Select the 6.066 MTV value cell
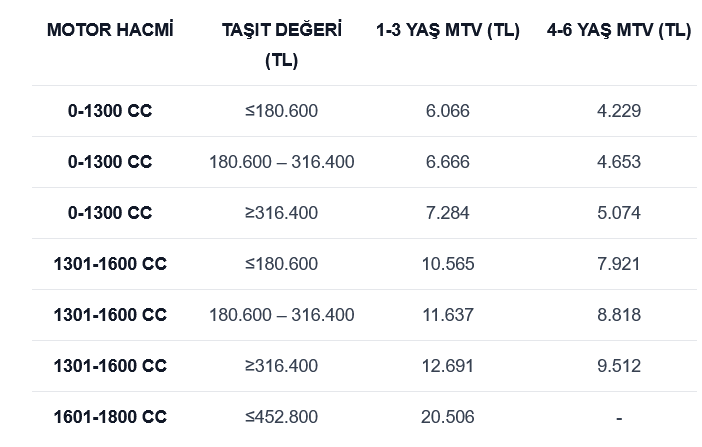This screenshot has height=447, width=702. [x=447, y=111]
